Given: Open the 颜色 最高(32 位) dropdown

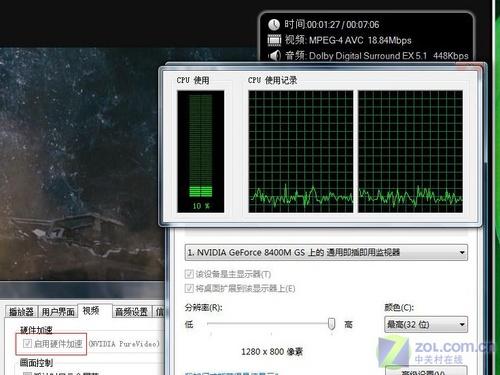Looking at the screenshot, I should 426,324.
